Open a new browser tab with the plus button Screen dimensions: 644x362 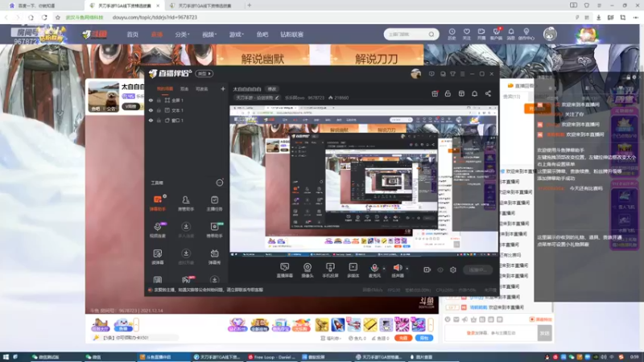(x=250, y=6)
